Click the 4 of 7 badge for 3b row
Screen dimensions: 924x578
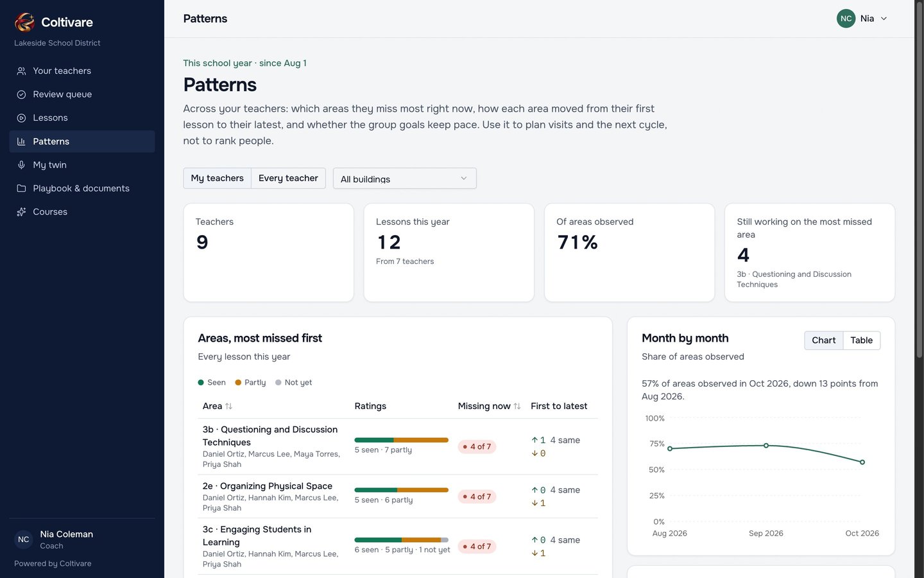pyautogui.click(x=477, y=447)
